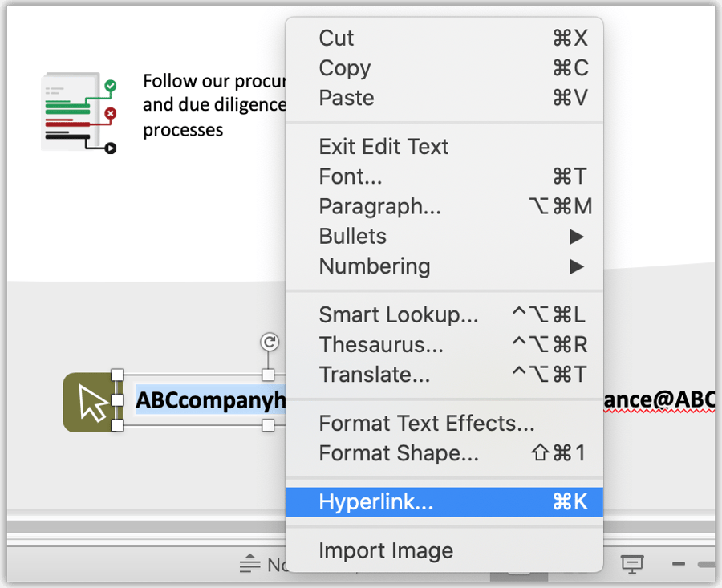This screenshot has width=722, height=588.
Task: Click the red X badge on the document illustration
Action: tap(110, 113)
